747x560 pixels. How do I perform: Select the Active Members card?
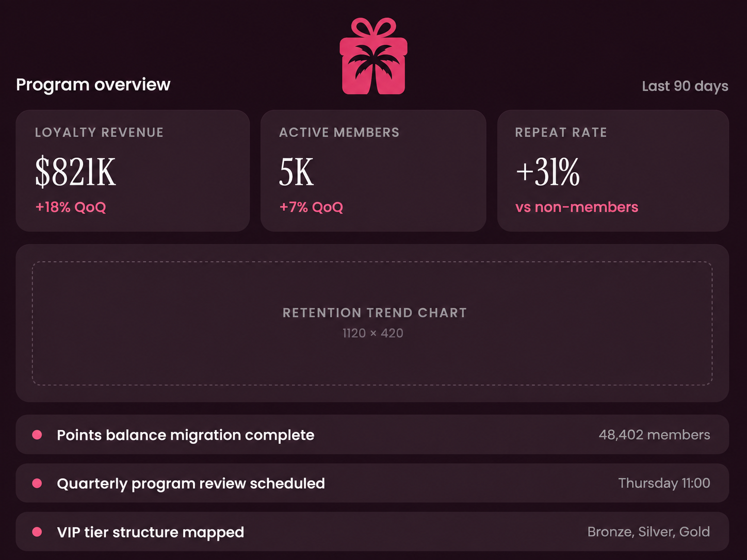373,171
